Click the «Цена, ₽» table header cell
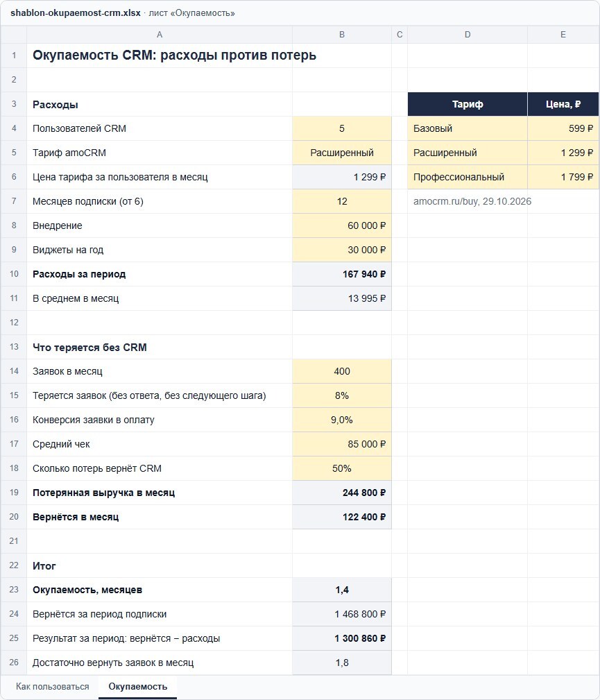600x700 pixels. pos(563,105)
